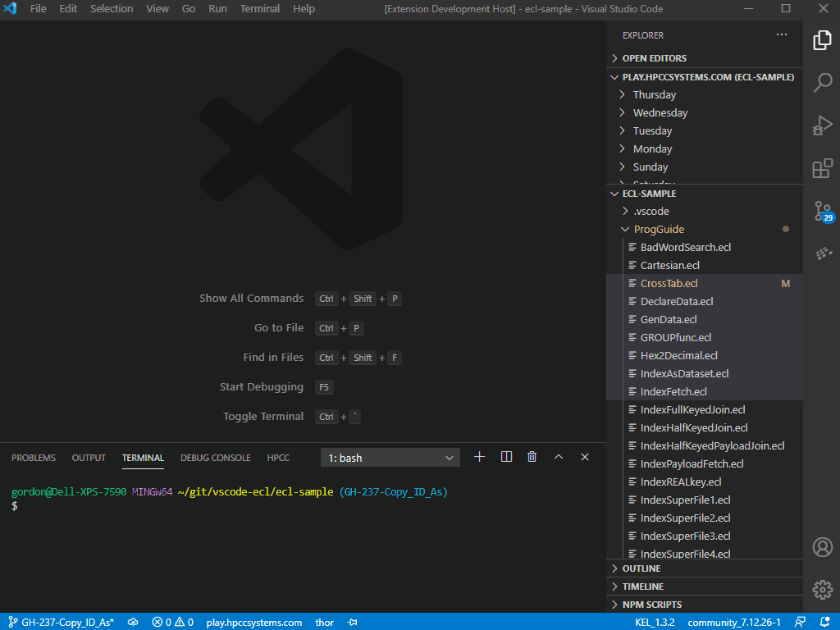Open the Extensions view

822,168
